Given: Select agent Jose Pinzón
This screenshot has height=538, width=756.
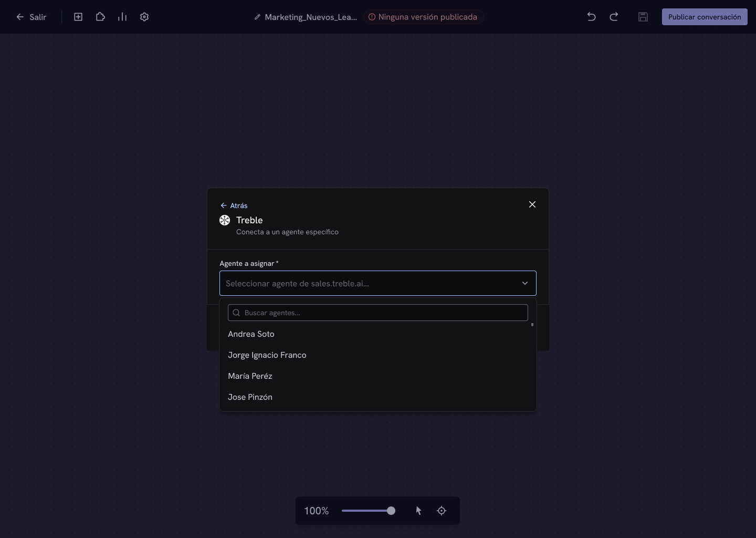Looking at the screenshot, I should pos(378,397).
